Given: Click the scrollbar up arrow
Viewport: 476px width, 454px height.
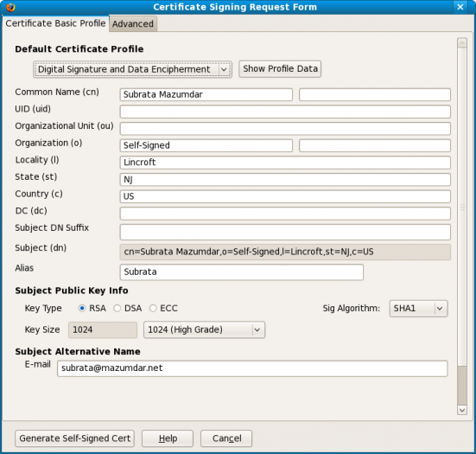Looking at the screenshot, I should click(462, 43).
